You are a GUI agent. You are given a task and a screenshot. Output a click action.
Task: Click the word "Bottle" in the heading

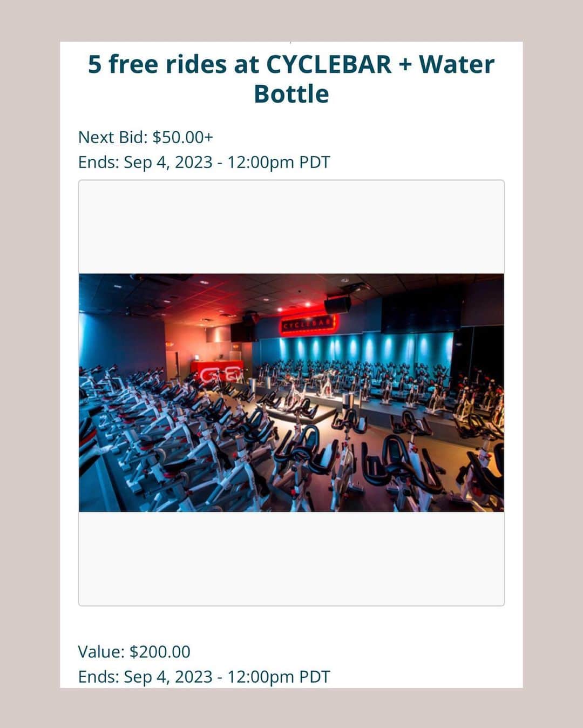coord(291,94)
